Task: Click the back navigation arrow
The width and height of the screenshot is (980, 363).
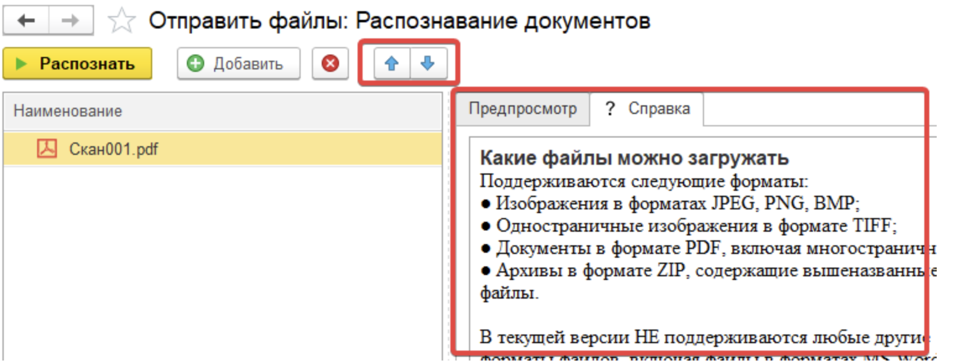Action: tap(26, 20)
